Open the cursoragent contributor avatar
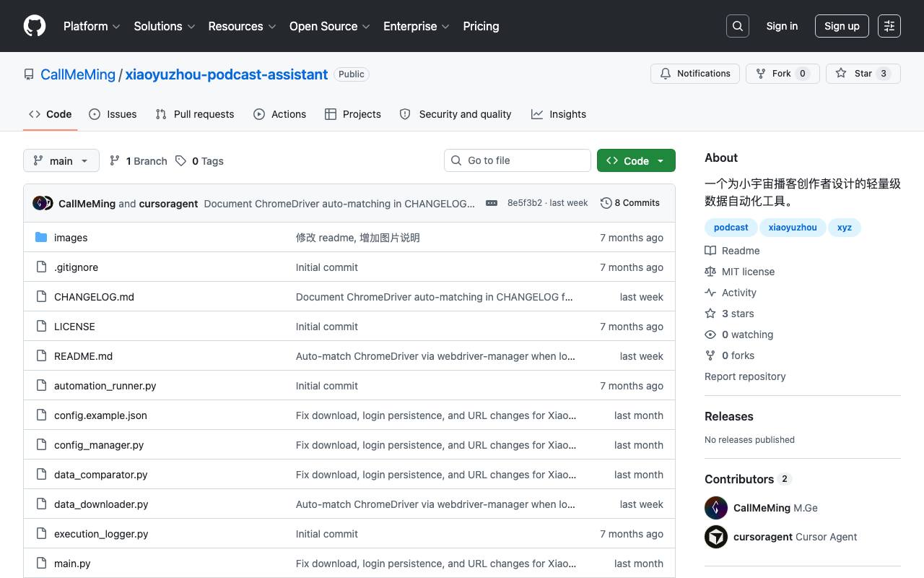This screenshot has height=578, width=924. pyautogui.click(x=716, y=537)
